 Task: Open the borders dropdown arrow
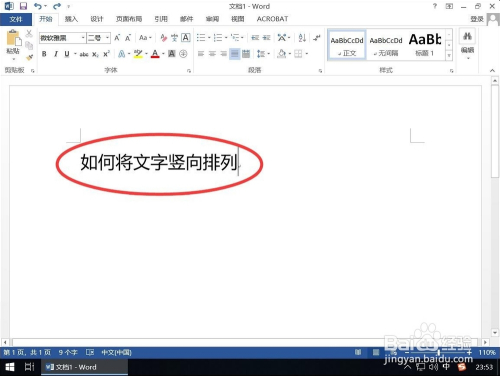pyautogui.click(x=307, y=54)
